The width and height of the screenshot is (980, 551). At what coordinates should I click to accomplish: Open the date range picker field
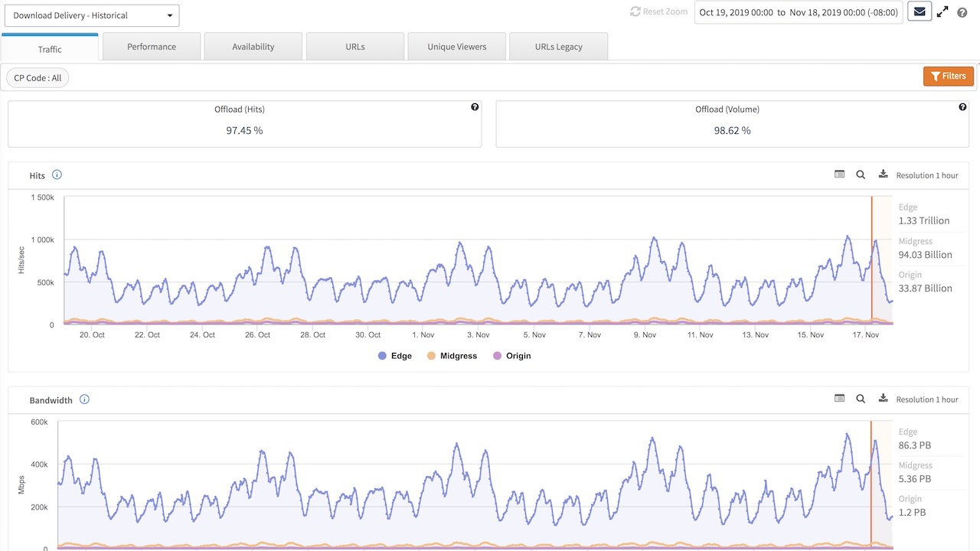click(x=798, y=12)
